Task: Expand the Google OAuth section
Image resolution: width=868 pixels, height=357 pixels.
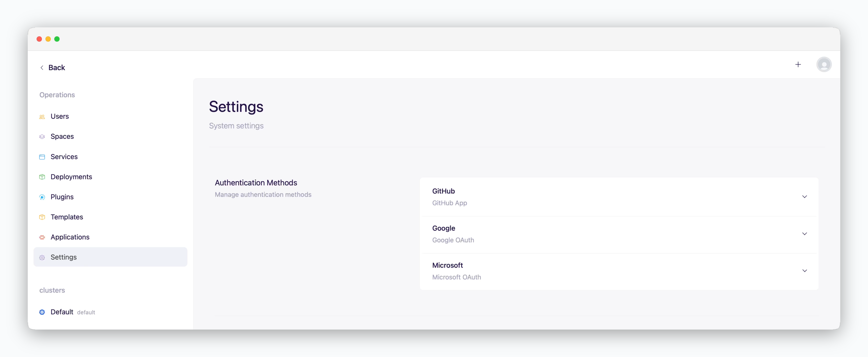Action: click(x=804, y=234)
